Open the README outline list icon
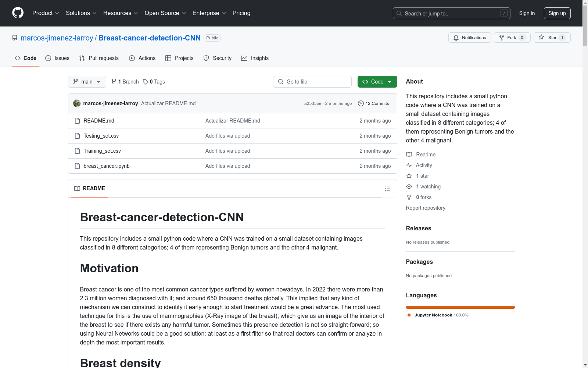The width and height of the screenshot is (588, 368). 387,189
